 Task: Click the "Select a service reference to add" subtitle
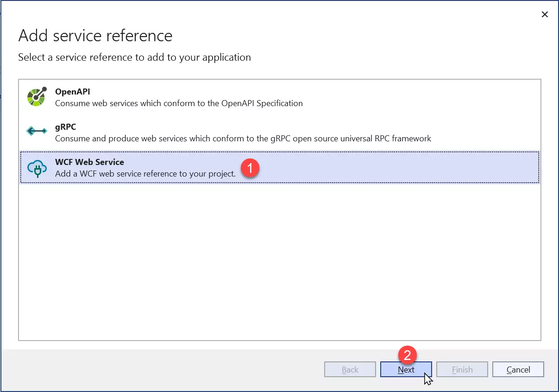point(135,57)
